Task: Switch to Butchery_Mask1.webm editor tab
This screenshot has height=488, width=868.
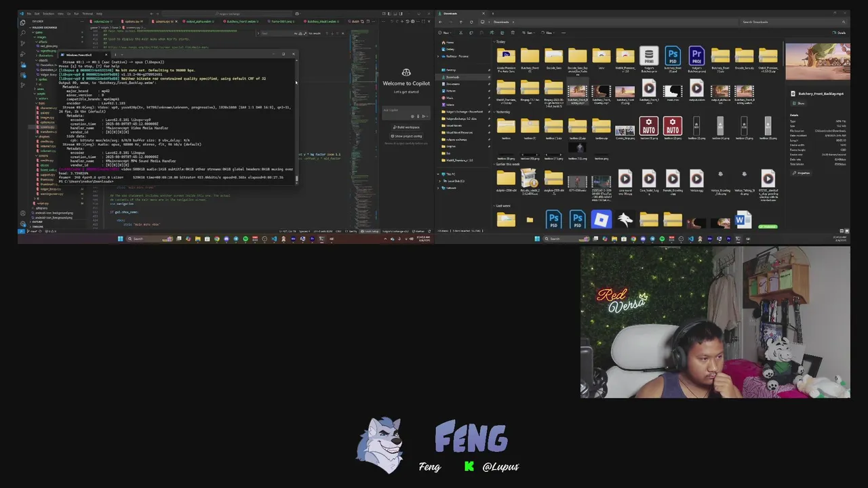Action: (321, 21)
